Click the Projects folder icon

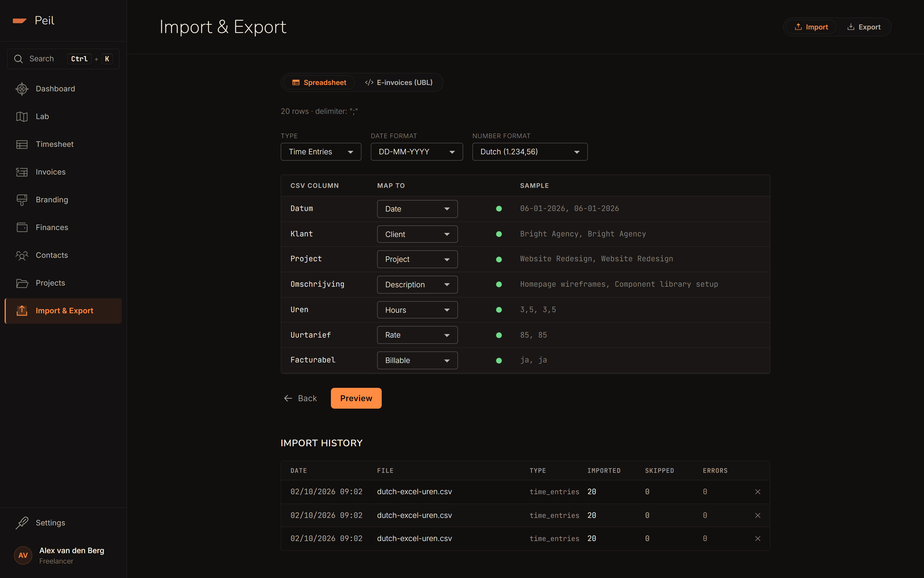pyautogui.click(x=22, y=283)
